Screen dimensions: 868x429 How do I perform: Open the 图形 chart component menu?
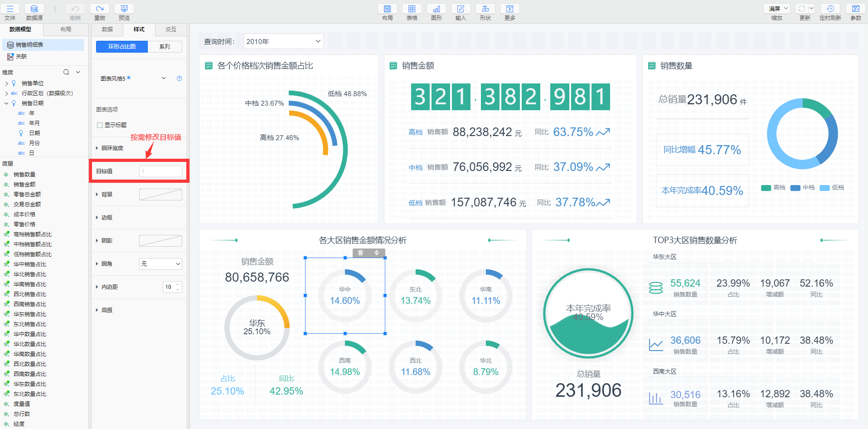click(x=436, y=9)
